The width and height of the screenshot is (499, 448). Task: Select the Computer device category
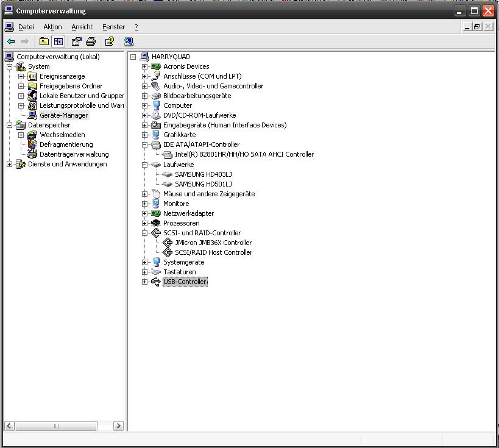(177, 105)
